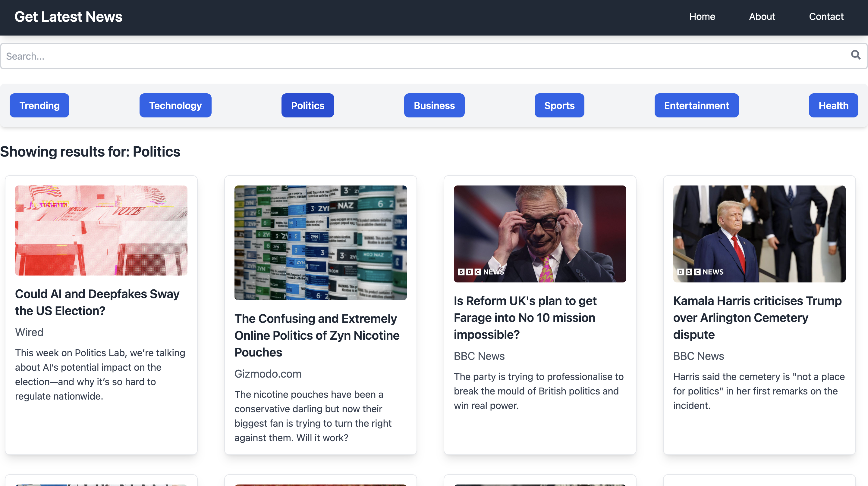Open headline 'Is Reform UK's plan' article
Viewport: 868px width, 486px height.
click(525, 317)
